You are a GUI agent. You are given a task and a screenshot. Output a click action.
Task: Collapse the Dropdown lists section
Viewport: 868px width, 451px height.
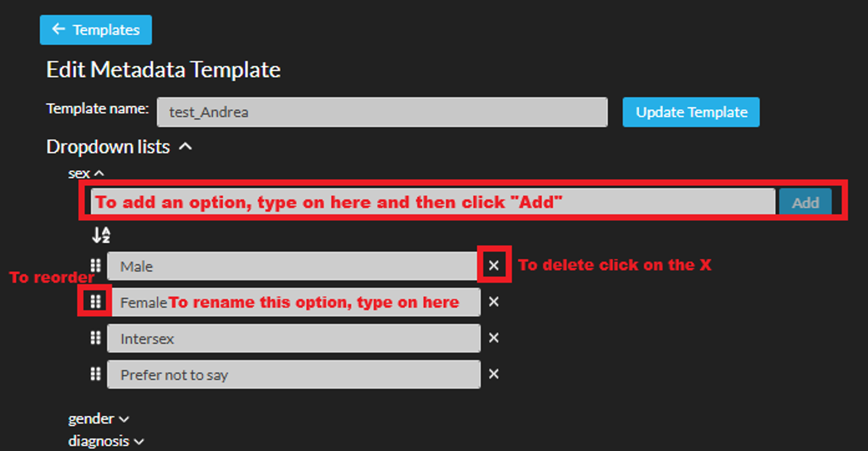[185, 147]
